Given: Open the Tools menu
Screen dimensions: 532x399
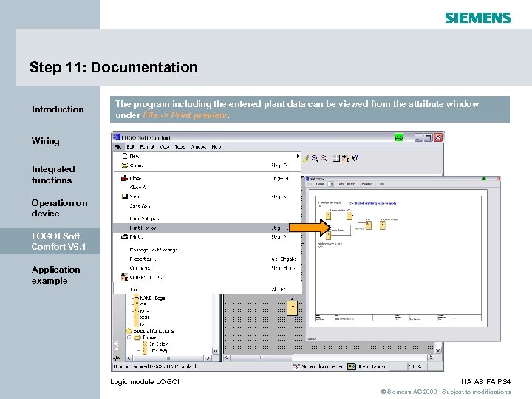Looking at the screenshot, I should [x=180, y=146].
